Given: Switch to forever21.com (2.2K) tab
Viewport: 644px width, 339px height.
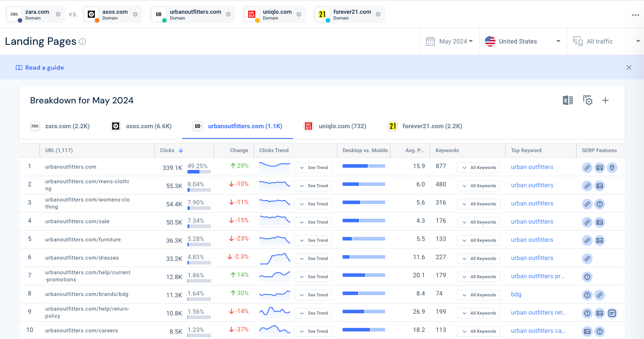Looking at the screenshot, I should 425,126.
